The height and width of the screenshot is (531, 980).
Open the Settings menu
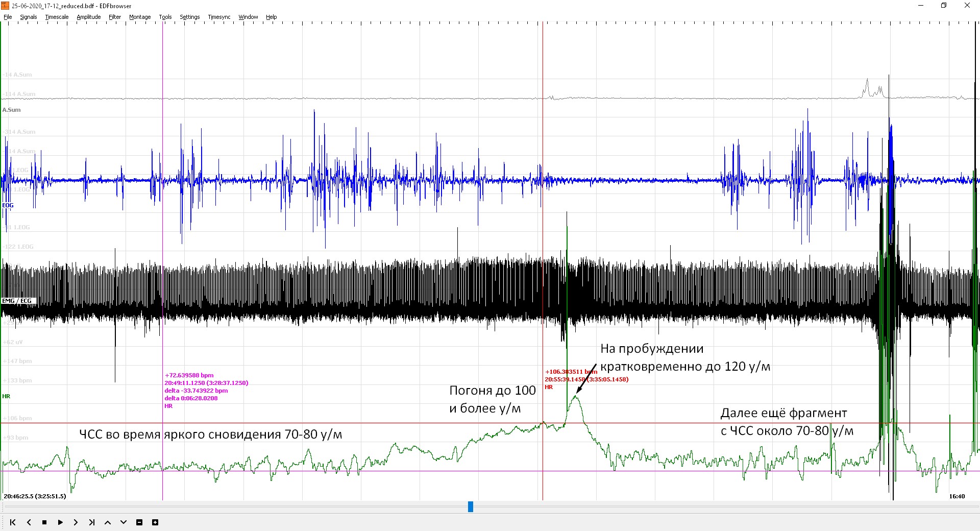tap(190, 17)
